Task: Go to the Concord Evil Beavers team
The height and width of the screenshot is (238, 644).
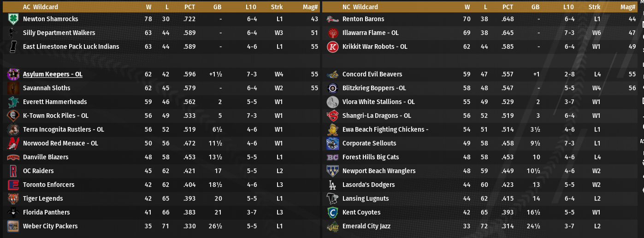Action: coord(372,74)
